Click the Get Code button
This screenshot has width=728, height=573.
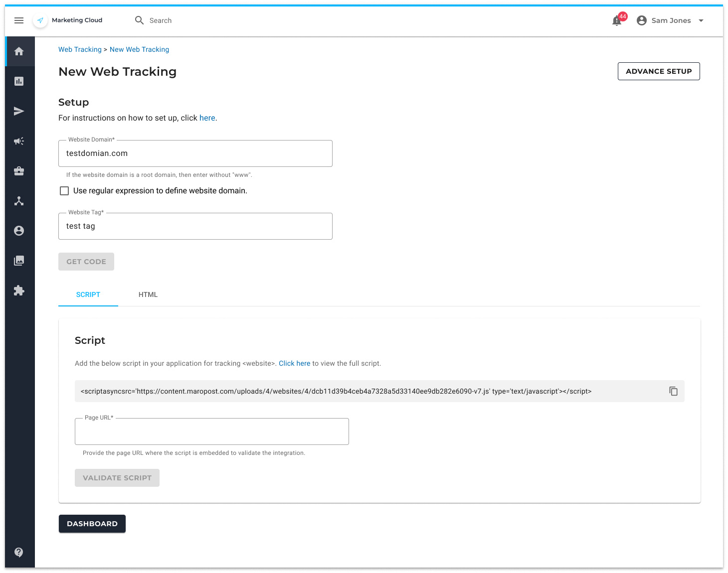[86, 262]
